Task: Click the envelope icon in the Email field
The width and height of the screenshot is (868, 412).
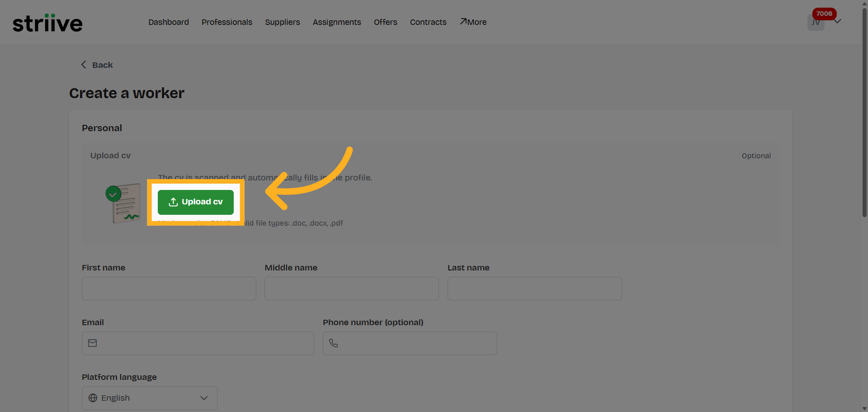Action: coord(92,343)
